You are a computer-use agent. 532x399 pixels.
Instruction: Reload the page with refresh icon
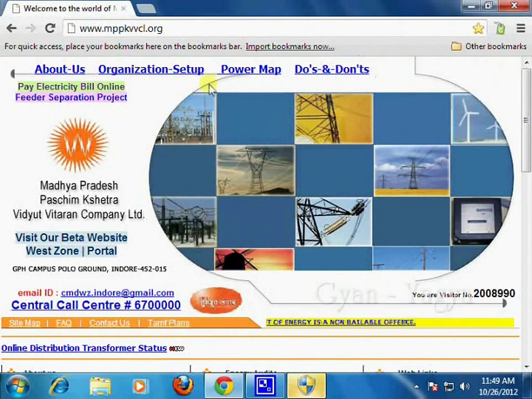(50, 28)
